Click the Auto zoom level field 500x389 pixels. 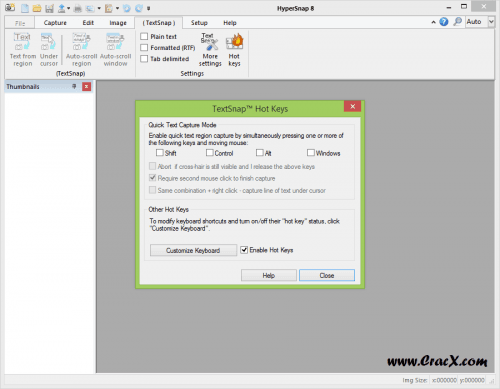pyautogui.click(x=476, y=22)
